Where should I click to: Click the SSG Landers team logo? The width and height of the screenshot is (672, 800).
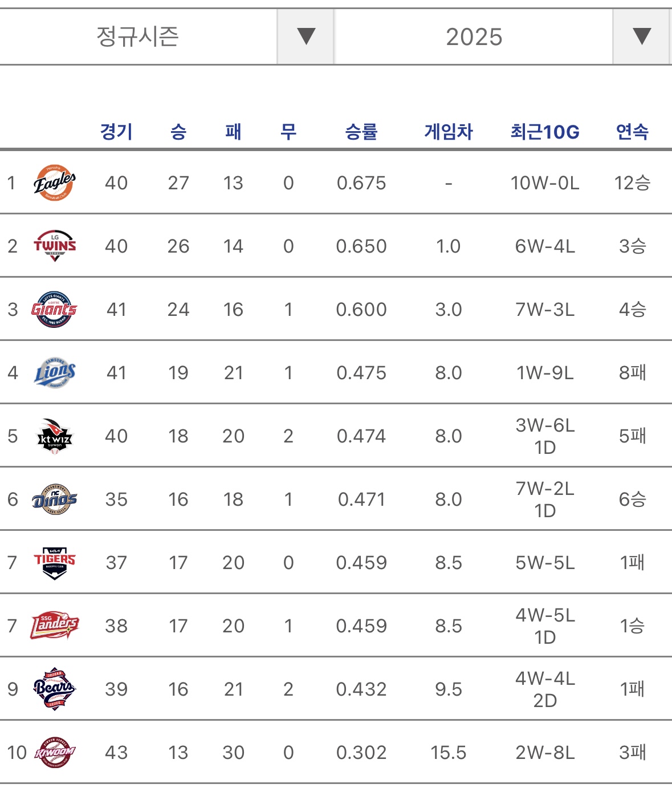55,626
